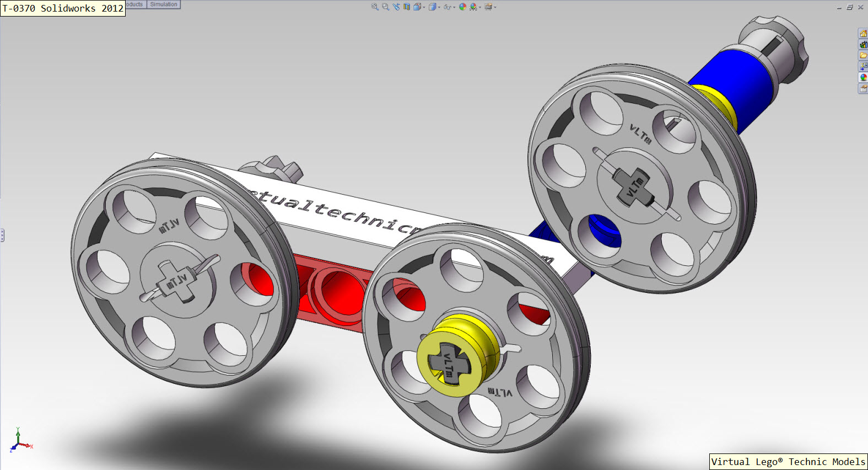Open Appearances and Scenes task pane tab
The image size is (868, 470).
863,77
